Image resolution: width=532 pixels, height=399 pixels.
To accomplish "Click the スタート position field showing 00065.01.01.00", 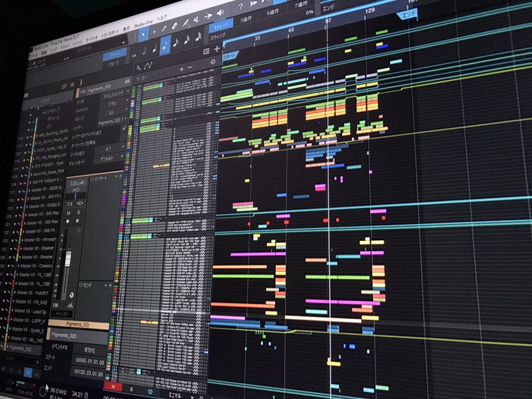I will coord(90,361).
